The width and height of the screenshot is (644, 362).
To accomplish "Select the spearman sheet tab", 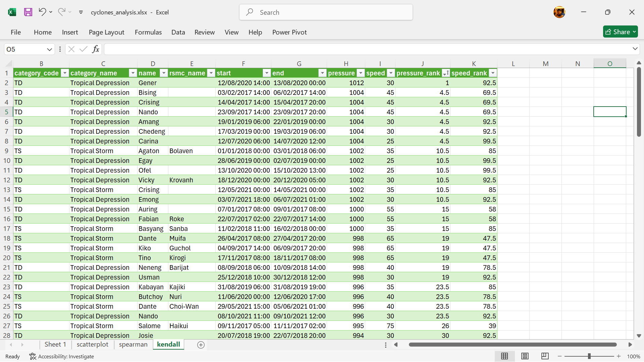I will [133, 345].
